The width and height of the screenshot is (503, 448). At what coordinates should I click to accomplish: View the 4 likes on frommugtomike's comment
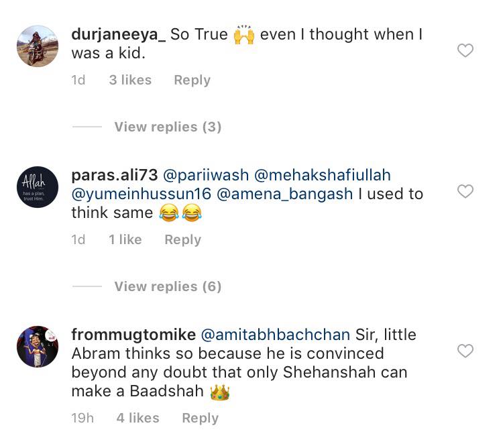[137, 418]
